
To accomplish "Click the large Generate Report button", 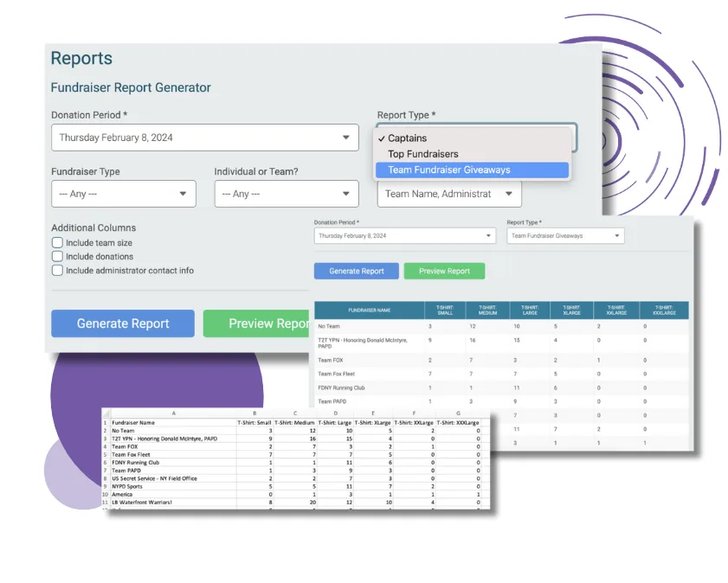I will click(x=123, y=324).
